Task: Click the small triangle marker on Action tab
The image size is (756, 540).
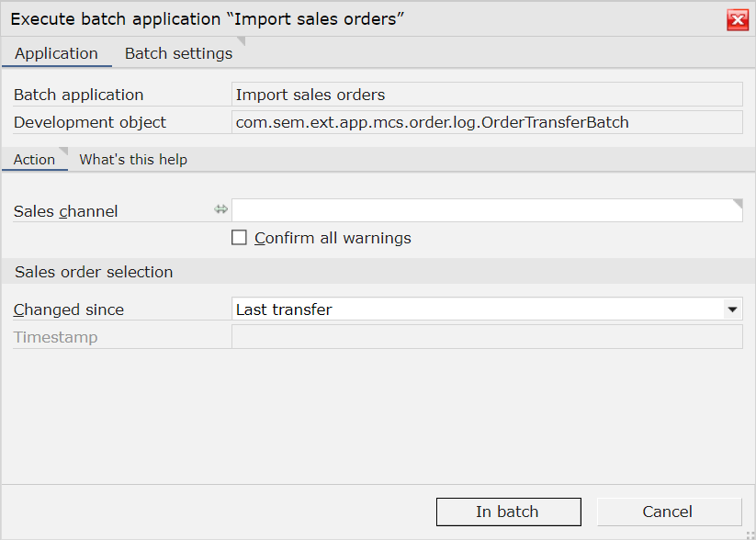Action: [x=63, y=152]
